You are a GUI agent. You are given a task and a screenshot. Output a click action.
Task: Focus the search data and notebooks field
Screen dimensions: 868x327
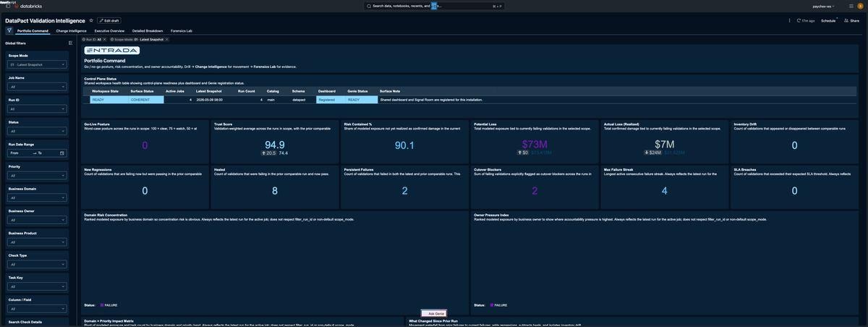pyautogui.click(x=435, y=6)
